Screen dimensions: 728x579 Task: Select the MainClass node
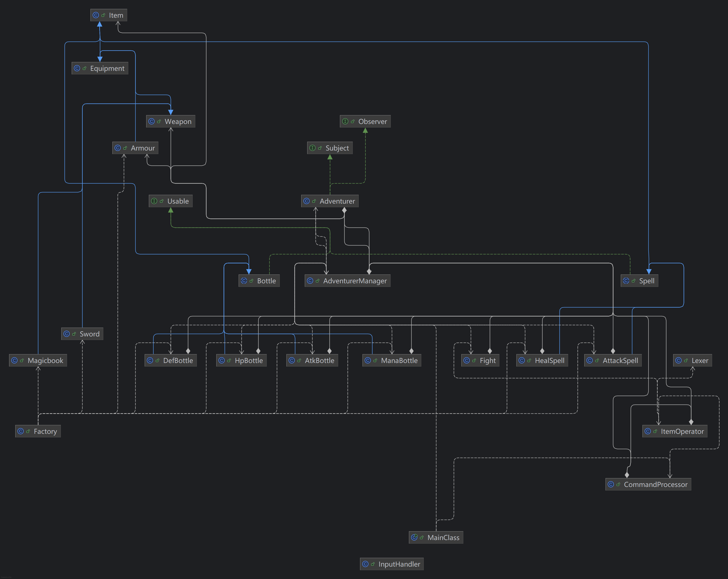(436, 537)
